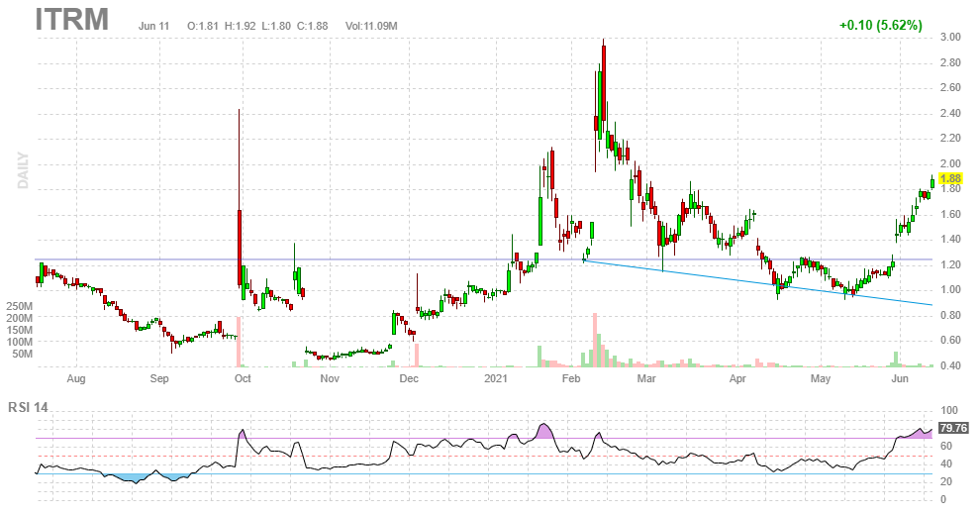980x515 pixels.
Task: Click the close price C:1.88
Action: coord(312,26)
